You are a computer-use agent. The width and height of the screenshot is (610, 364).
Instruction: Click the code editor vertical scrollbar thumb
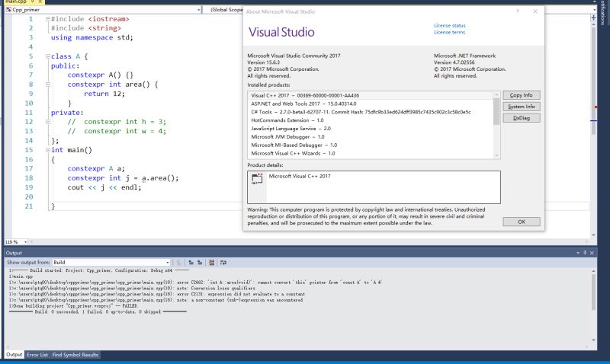593,81
